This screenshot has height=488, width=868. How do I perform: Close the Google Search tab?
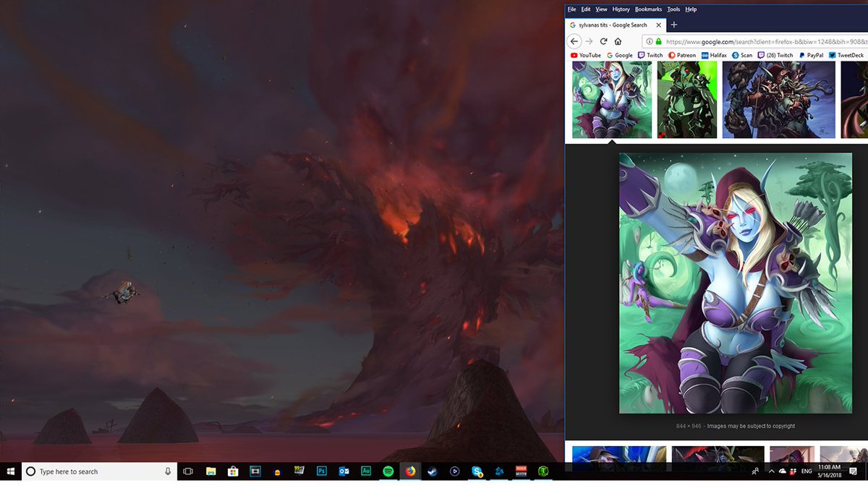tap(658, 25)
